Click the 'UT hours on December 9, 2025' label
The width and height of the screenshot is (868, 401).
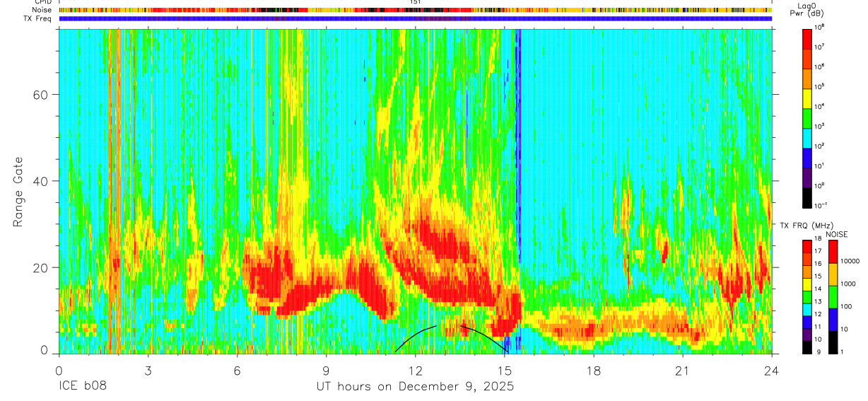tap(415, 387)
